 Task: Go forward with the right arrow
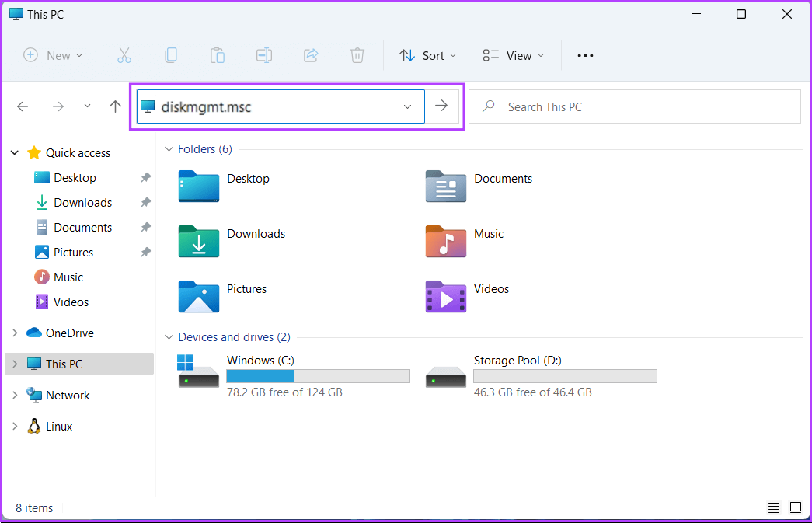[58, 106]
